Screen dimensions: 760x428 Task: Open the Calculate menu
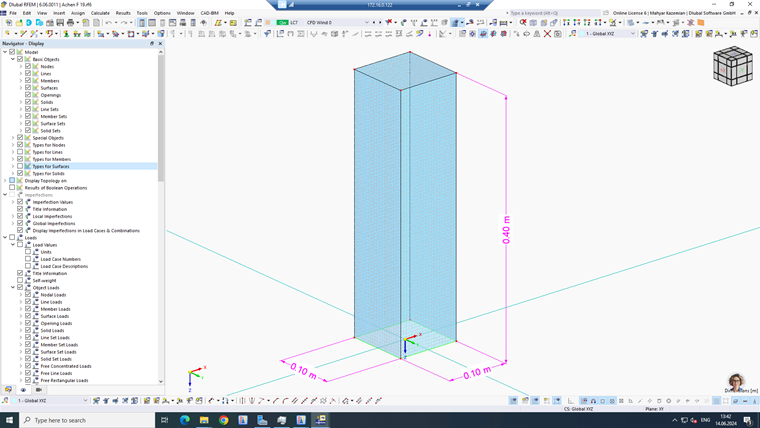(x=100, y=13)
